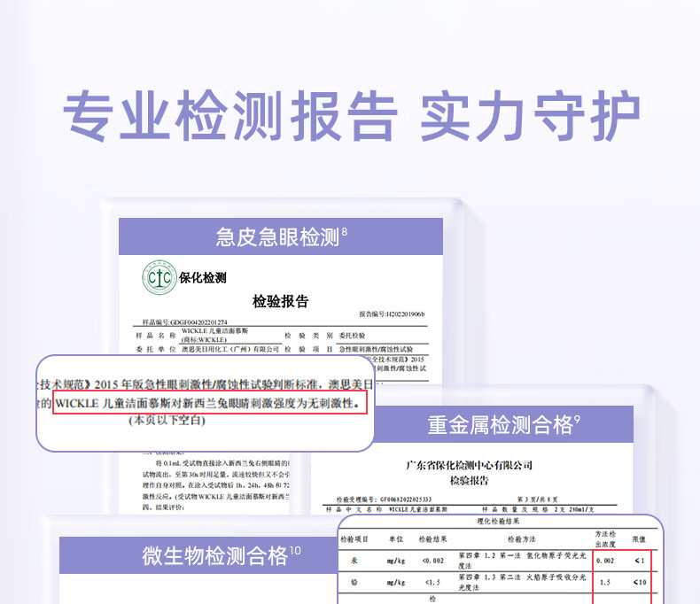Image resolution: width=700 pixels, height=604 pixels.
Task: Click 检验报告 title under 保化检测 logo
Action: [280, 301]
